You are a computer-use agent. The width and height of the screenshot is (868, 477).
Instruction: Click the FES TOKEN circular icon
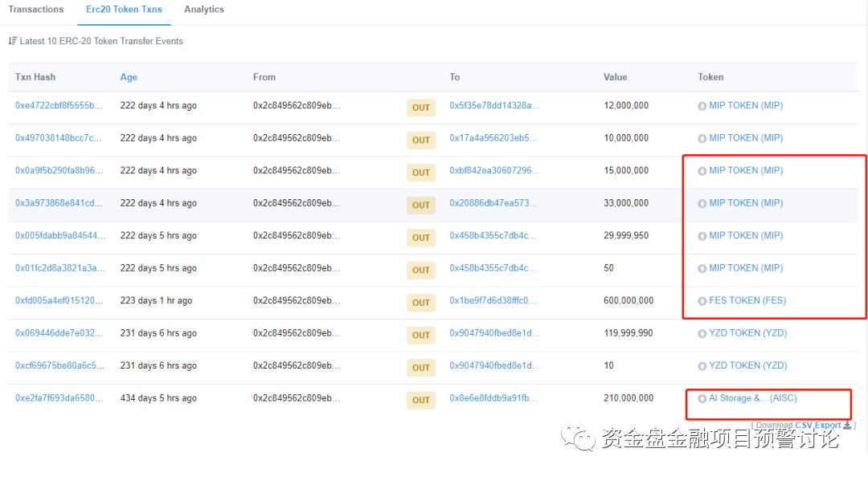pyautogui.click(x=702, y=300)
